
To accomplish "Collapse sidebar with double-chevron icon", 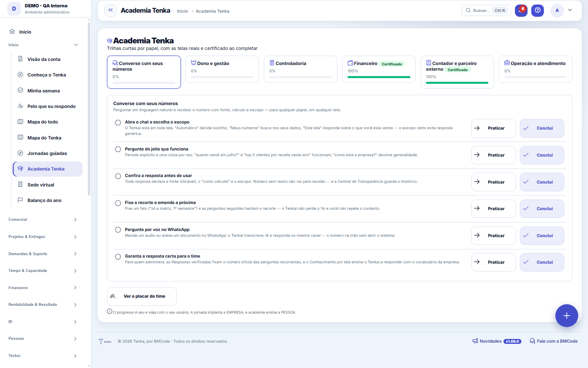I will coord(110,10).
